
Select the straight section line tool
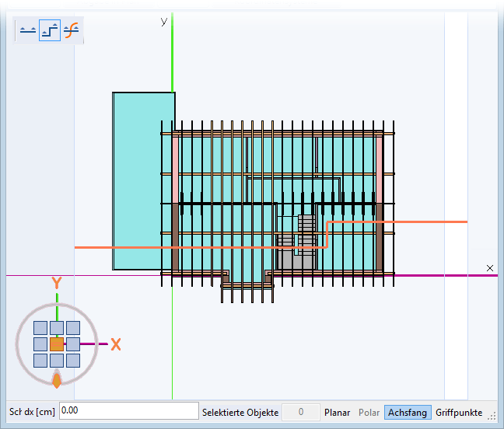[28, 30]
